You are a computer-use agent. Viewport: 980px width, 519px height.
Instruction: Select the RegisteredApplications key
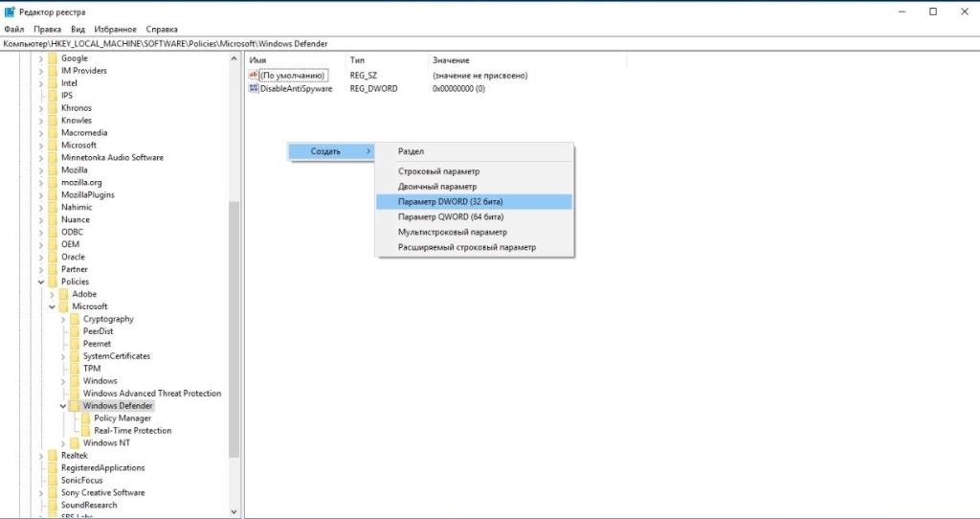102,467
